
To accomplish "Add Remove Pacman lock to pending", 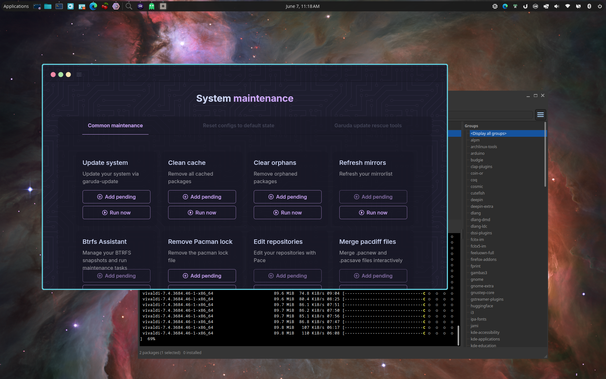I will pos(202,276).
